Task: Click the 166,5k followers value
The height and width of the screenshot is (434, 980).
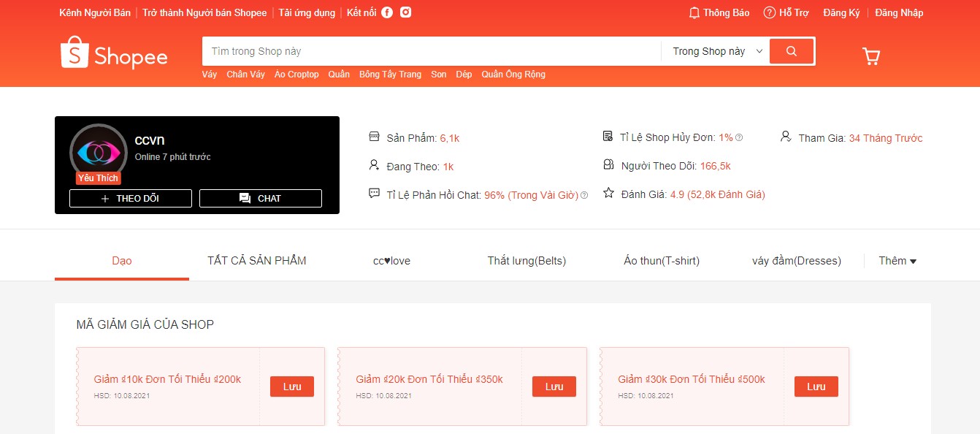Action: (716, 167)
